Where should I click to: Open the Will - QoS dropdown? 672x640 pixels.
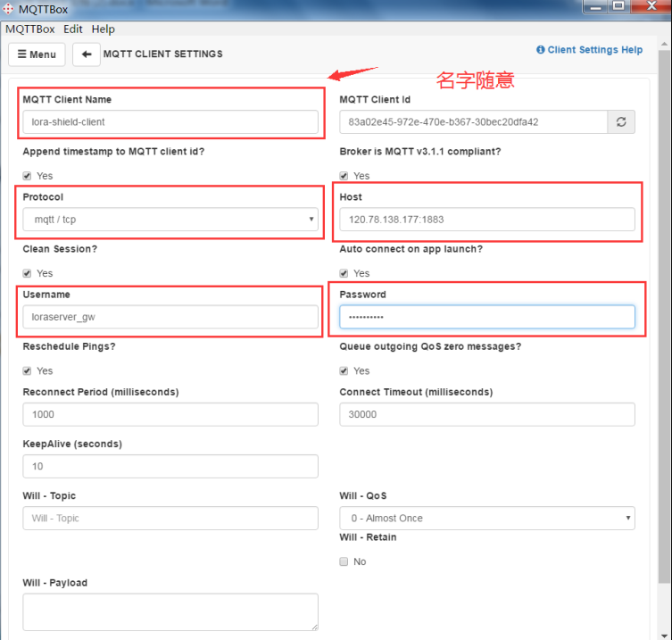(487, 519)
